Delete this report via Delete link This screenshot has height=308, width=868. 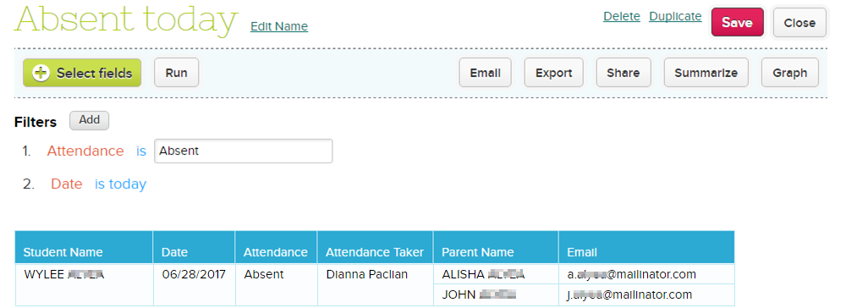click(x=622, y=17)
